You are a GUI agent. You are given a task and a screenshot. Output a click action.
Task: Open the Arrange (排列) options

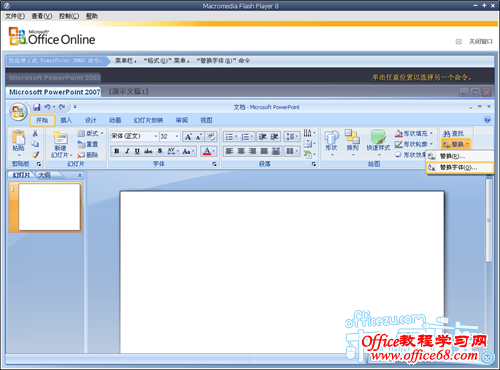(x=352, y=143)
